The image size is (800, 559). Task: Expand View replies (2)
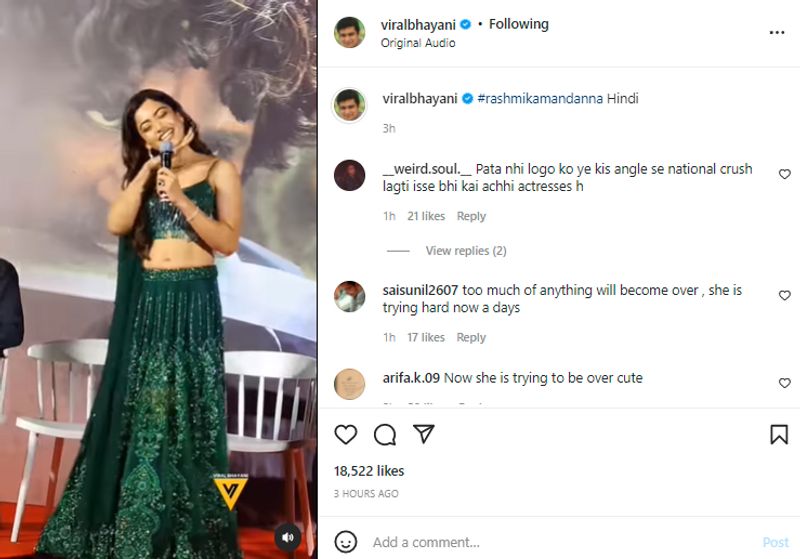click(465, 251)
